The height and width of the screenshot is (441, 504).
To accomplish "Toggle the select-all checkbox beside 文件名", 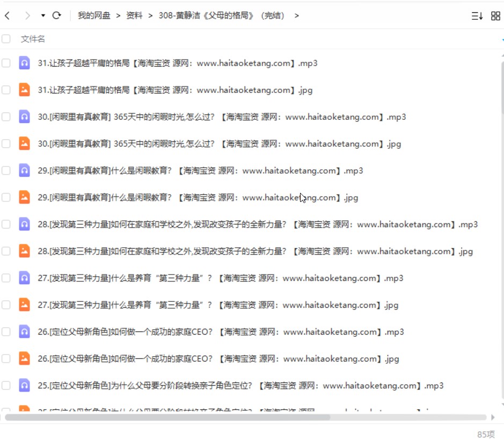I will coord(6,39).
